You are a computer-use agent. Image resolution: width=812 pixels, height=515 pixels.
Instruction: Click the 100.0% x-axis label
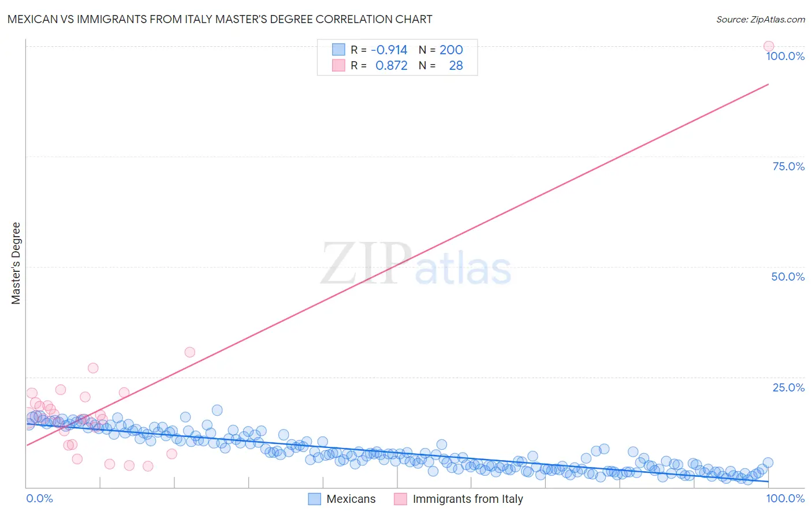tap(785, 498)
